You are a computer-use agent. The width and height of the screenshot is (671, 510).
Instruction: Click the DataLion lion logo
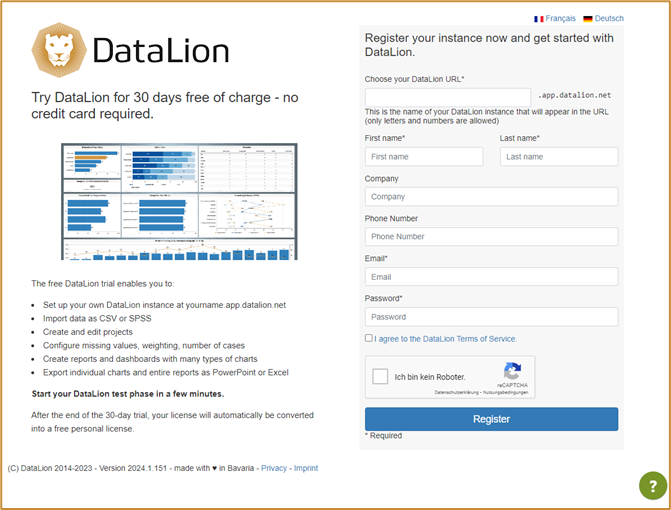click(x=59, y=50)
